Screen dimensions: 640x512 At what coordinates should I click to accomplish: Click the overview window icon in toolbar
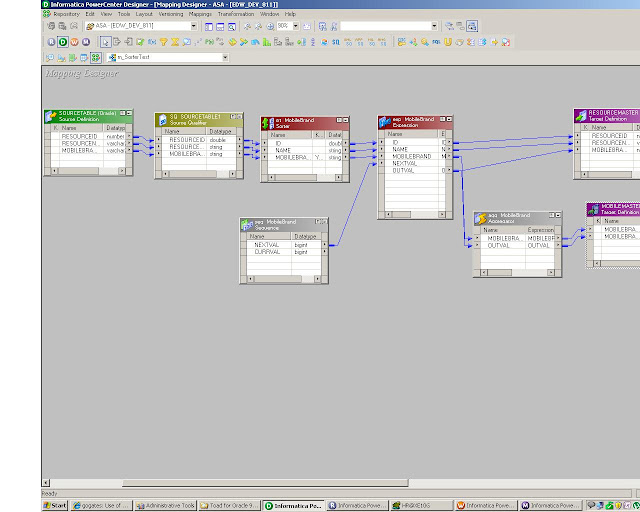(x=231, y=27)
